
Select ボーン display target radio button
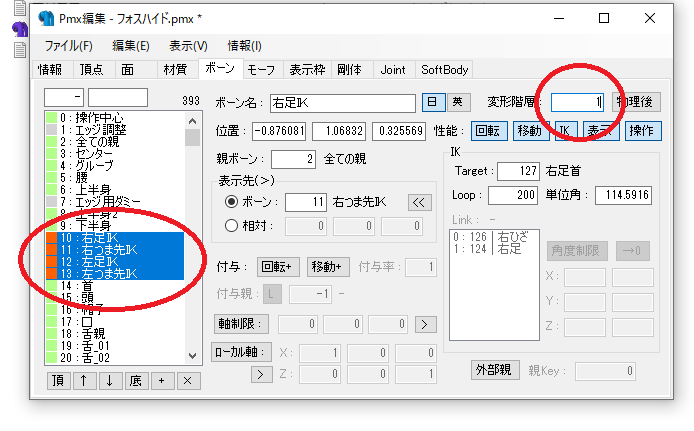pyautogui.click(x=231, y=202)
